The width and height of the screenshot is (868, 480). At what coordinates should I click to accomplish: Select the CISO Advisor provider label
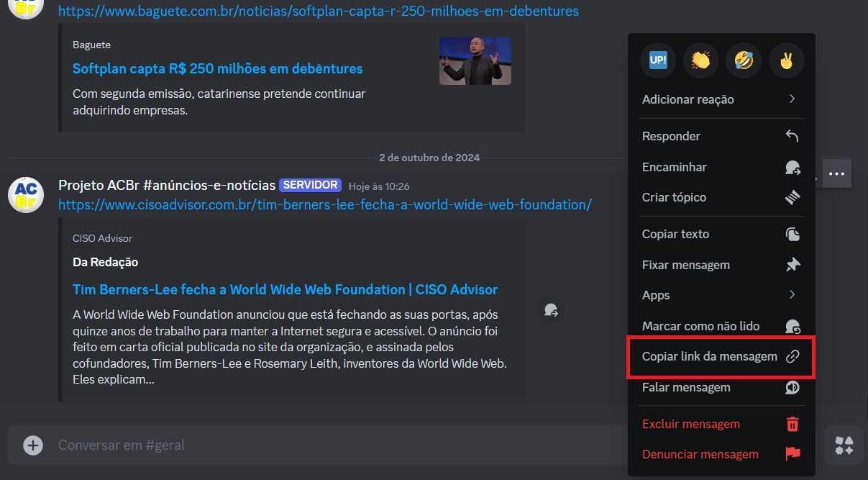point(103,238)
